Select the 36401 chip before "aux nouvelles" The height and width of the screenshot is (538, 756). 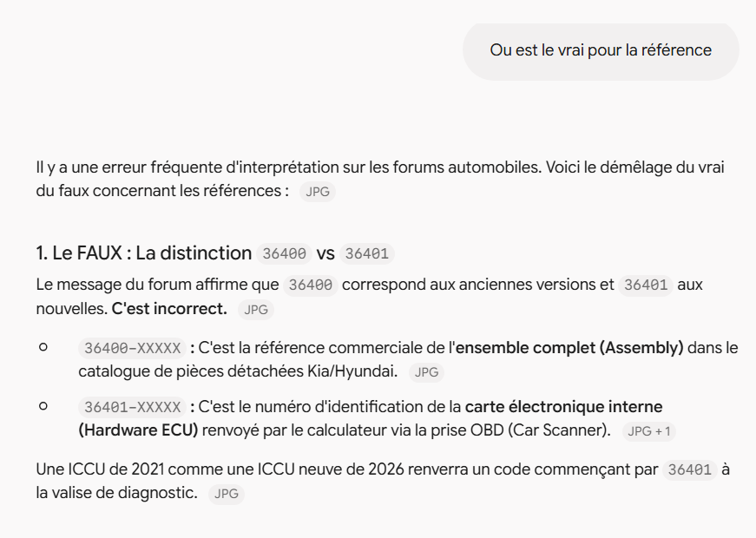tap(646, 285)
